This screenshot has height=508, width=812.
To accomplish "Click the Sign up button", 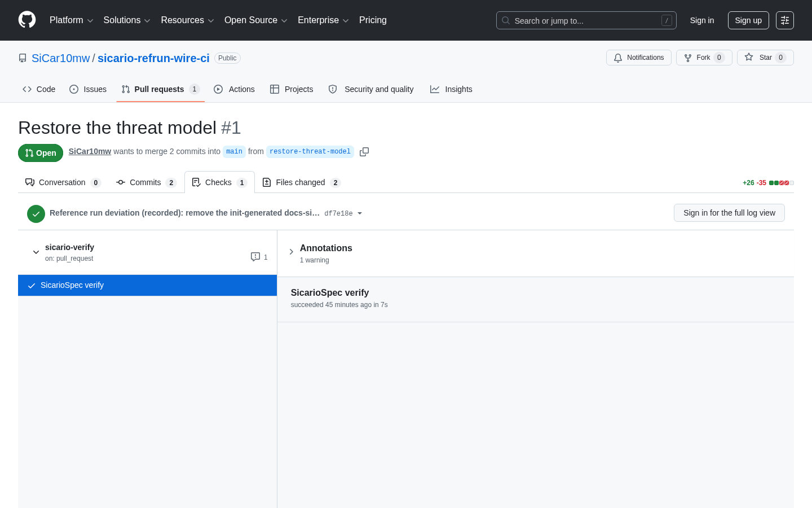I will 748,20.
